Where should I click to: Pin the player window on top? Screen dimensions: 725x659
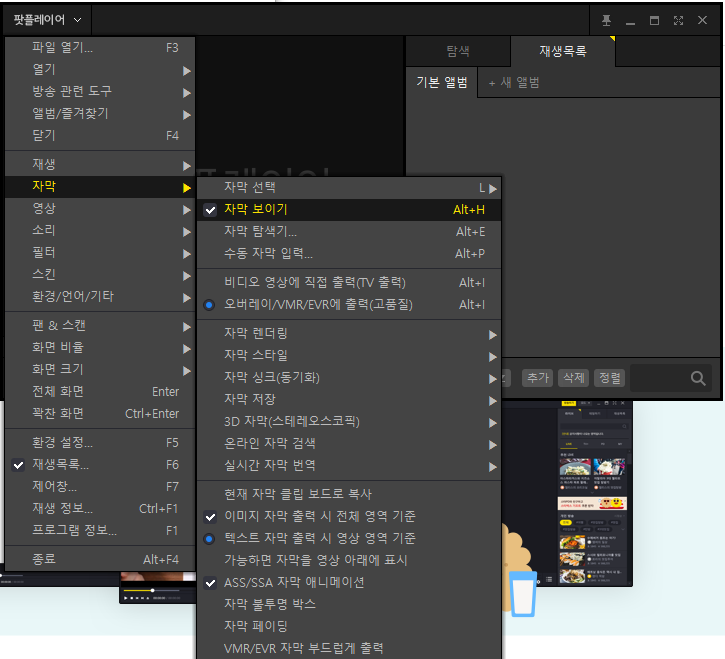(607, 20)
